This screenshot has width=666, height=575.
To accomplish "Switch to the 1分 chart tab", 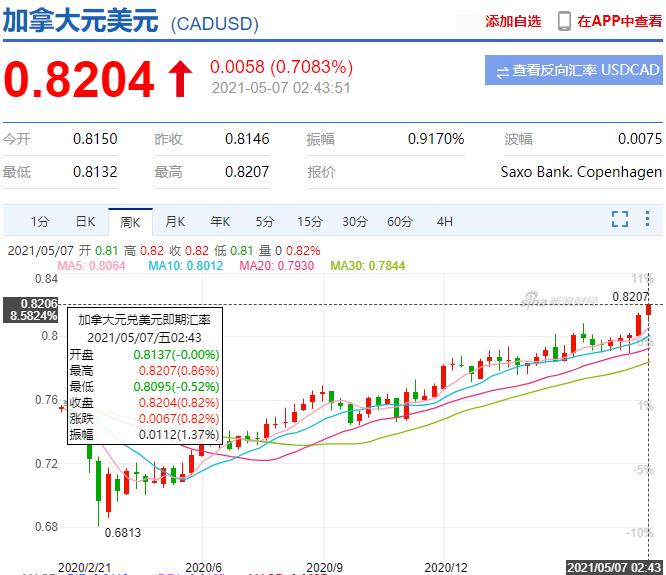I will coord(40,222).
